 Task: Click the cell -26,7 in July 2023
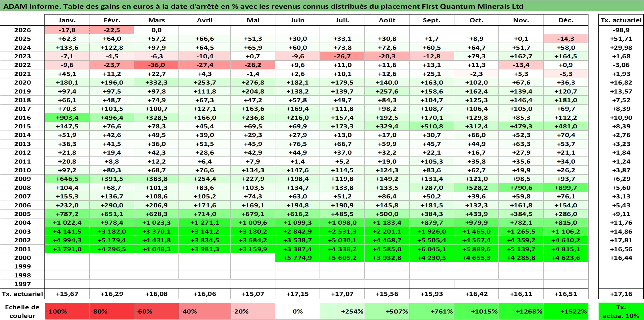click(x=342, y=56)
